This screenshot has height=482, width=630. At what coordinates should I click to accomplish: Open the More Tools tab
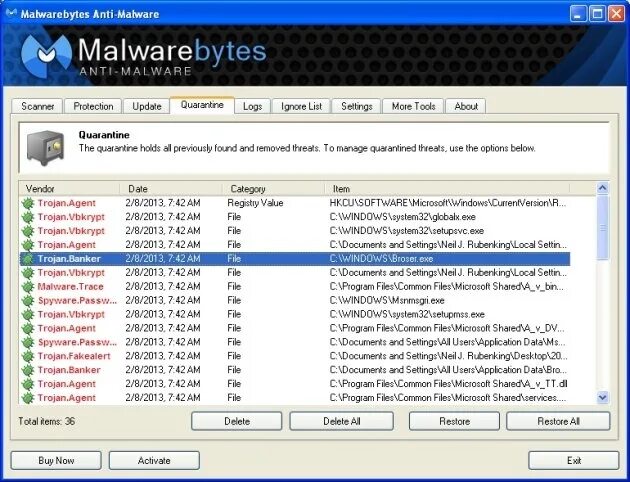(x=413, y=106)
